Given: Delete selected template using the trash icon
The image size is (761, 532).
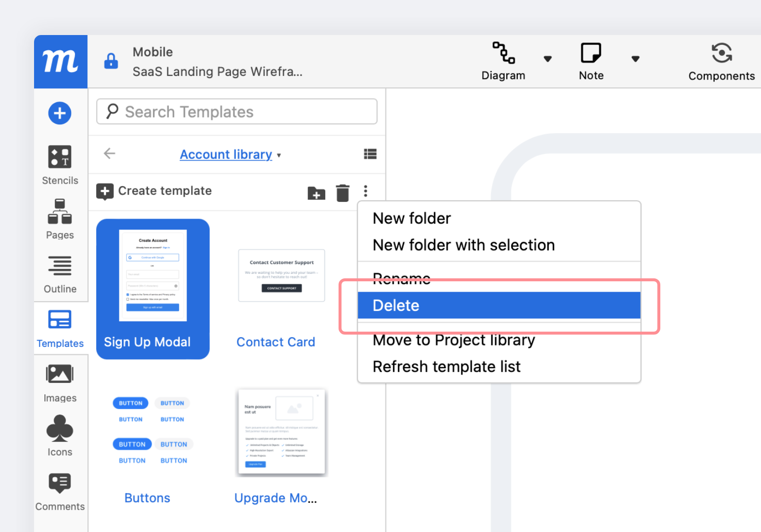Looking at the screenshot, I should coord(342,192).
